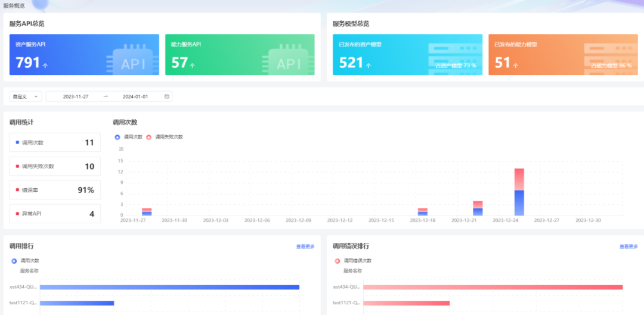
Task: Select the 调用失败次数 statistic card
Action: pos(55,166)
